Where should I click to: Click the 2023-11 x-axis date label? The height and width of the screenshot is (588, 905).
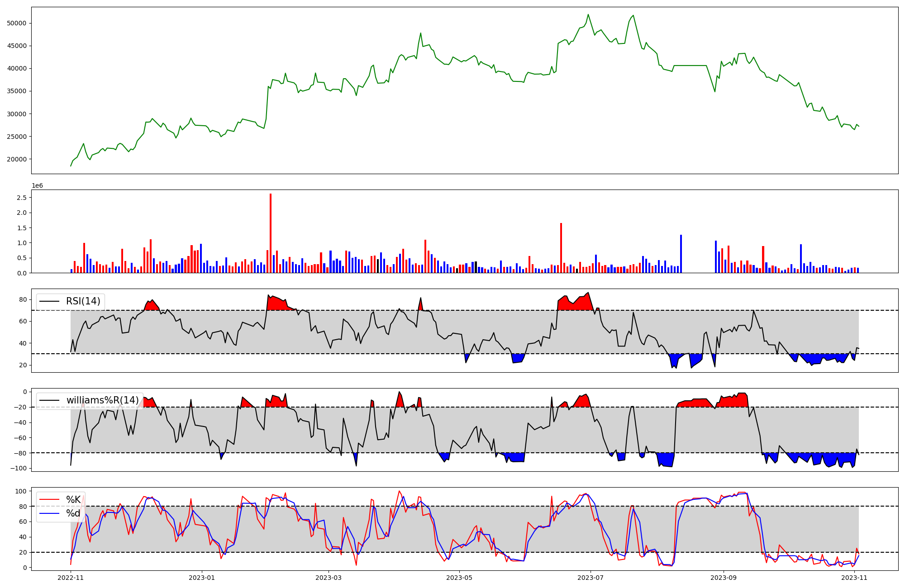point(854,578)
